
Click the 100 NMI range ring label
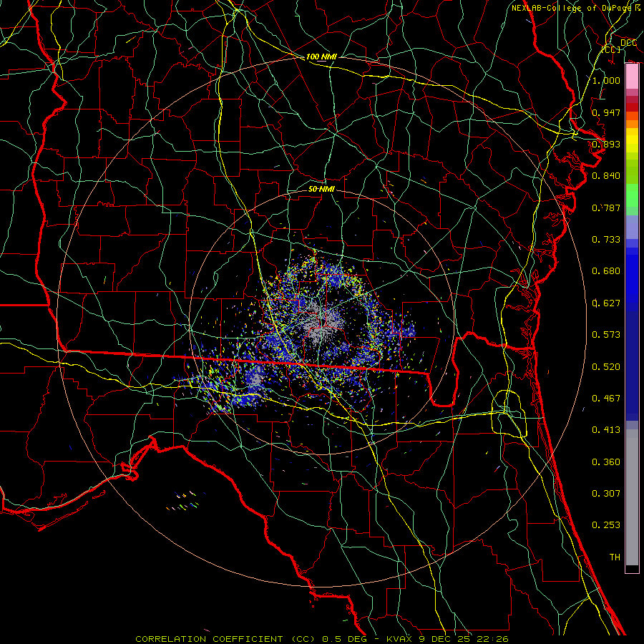pyautogui.click(x=321, y=57)
